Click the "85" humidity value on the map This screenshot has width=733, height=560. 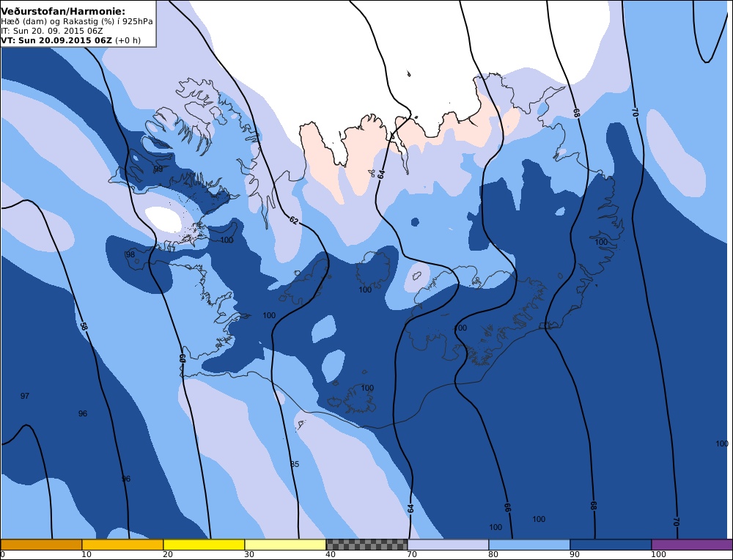295,464
